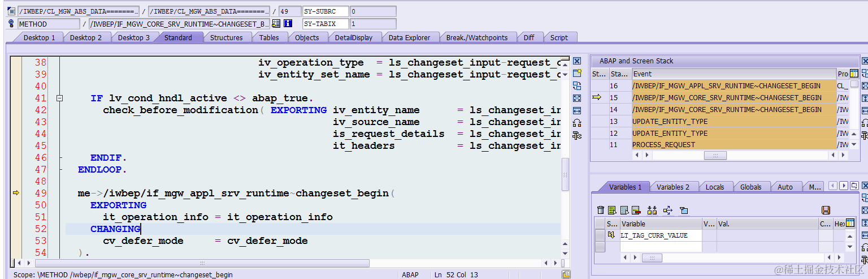Click the yellow arrow icon in Variables toolbar
This screenshot has height=279, width=868.
[667, 210]
